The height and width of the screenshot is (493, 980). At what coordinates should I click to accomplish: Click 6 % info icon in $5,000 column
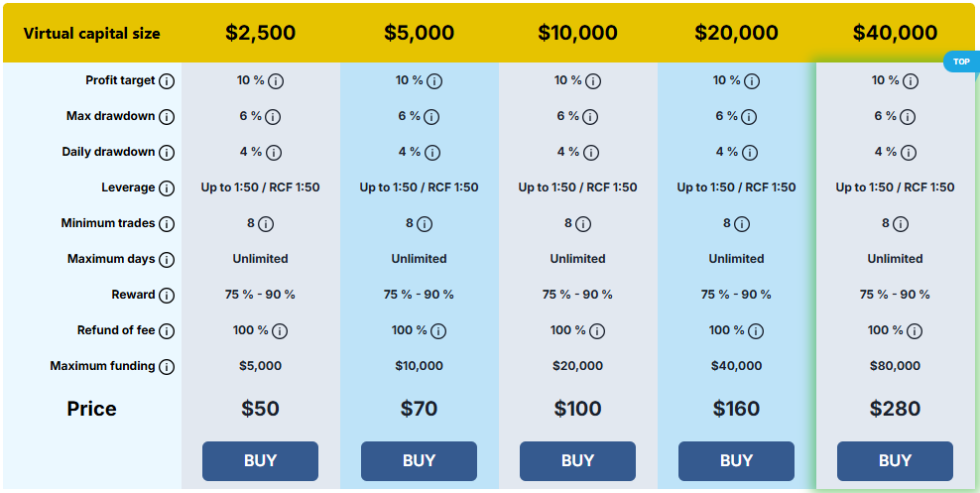coord(431,117)
